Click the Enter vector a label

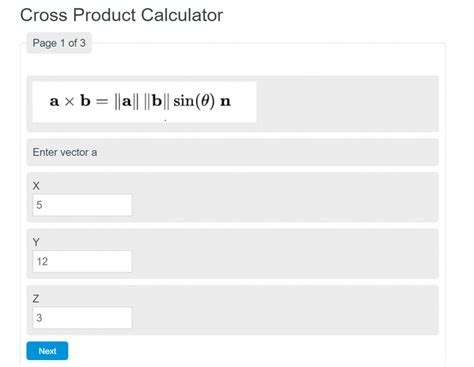point(65,152)
